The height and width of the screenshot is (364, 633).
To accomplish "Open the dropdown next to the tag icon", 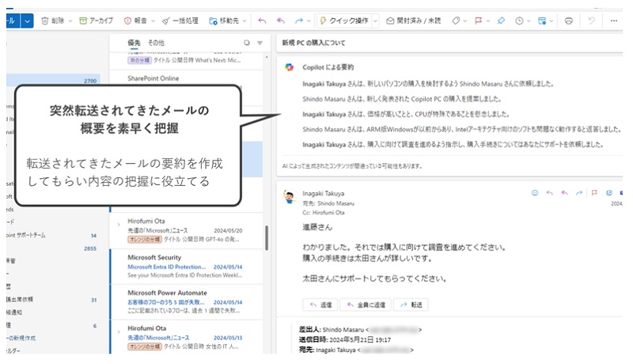I will tap(465, 21).
